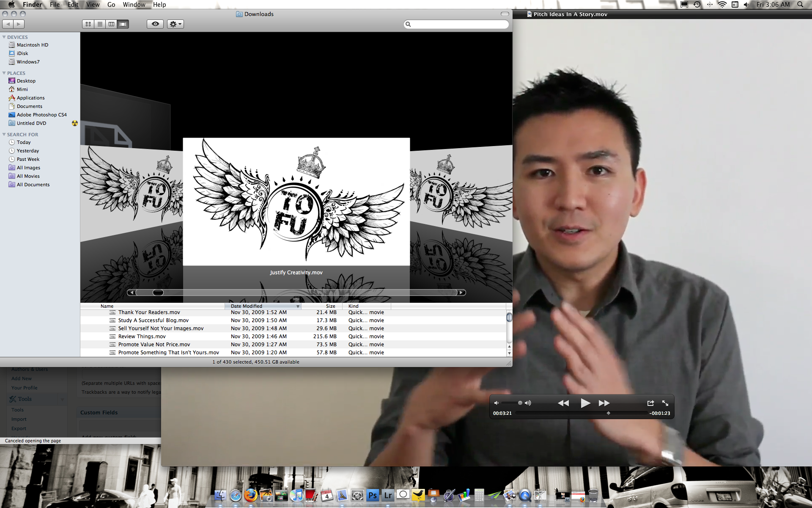Switch Finder to icon view
The width and height of the screenshot is (812, 508).
(88, 24)
